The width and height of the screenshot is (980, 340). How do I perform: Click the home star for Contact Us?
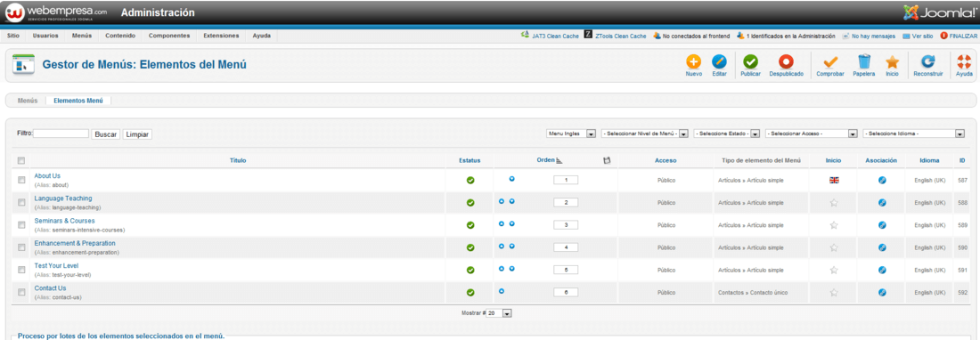click(x=833, y=292)
